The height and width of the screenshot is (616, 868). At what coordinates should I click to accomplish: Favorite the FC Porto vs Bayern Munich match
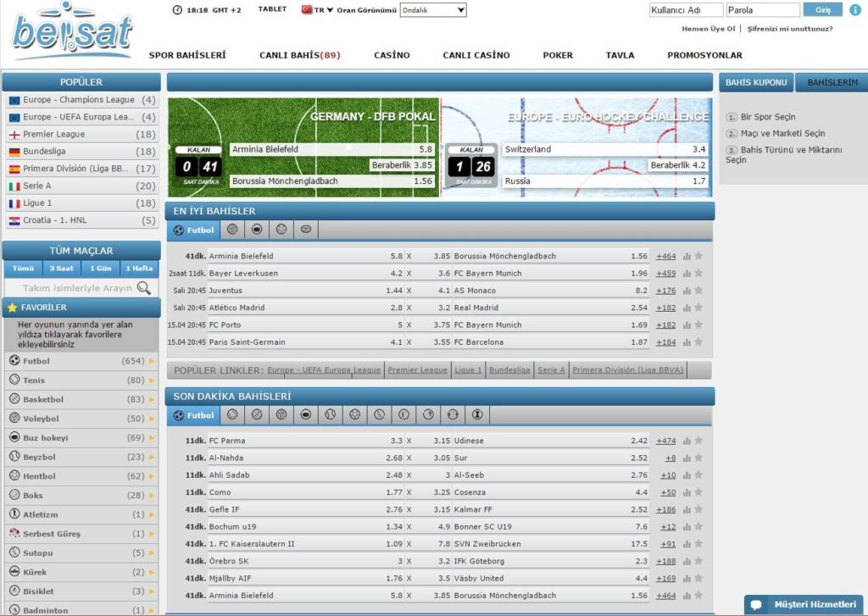click(698, 325)
